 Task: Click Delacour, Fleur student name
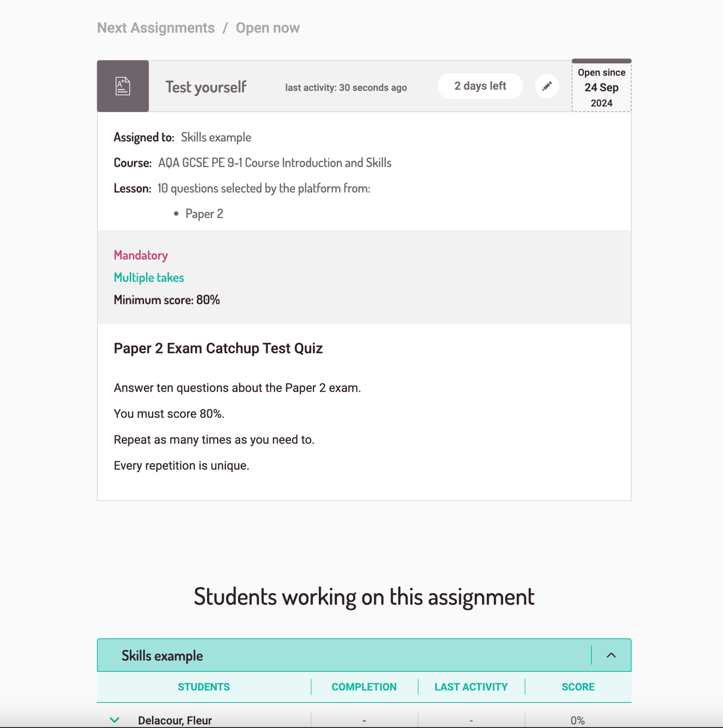[175, 720]
